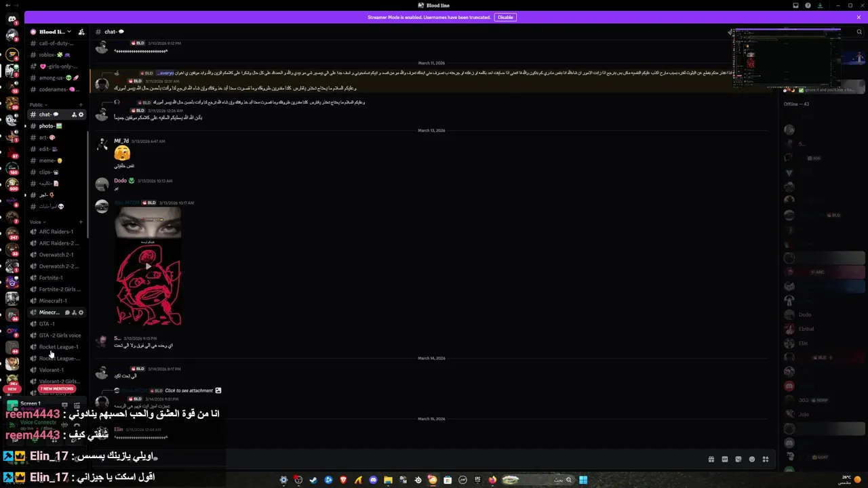Click the invite people icon beside server name

[81, 32]
